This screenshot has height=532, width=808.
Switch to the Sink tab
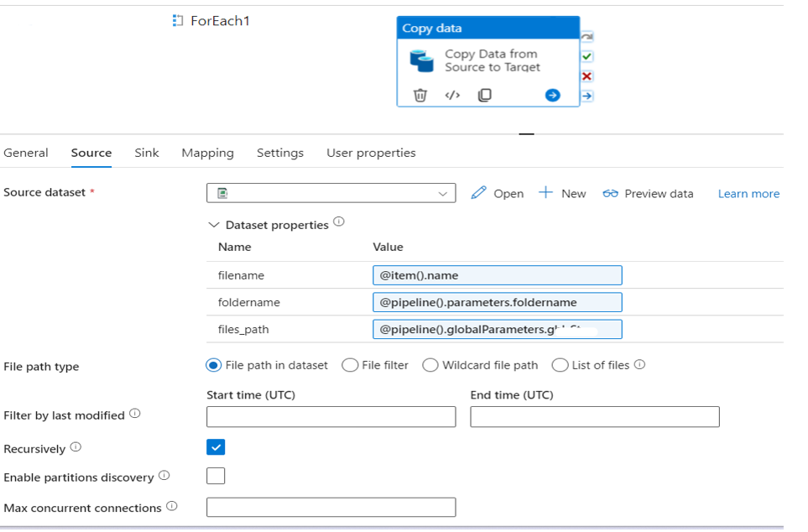click(147, 153)
